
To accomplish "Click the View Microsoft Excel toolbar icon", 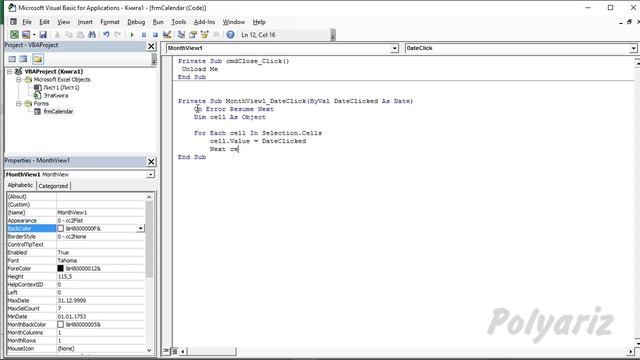I will tap(14, 35).
